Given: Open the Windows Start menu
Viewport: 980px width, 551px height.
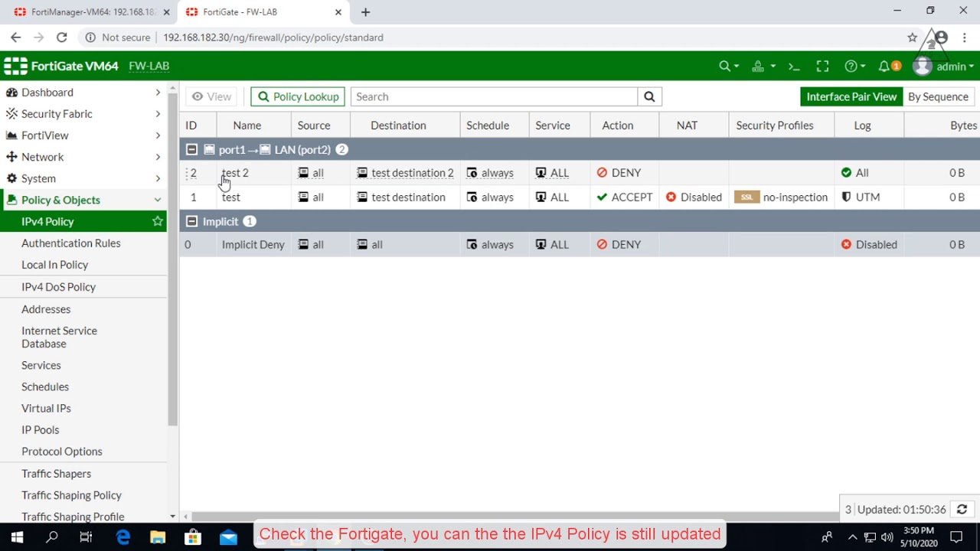Looking at the screenshot, I should point(17,537).
